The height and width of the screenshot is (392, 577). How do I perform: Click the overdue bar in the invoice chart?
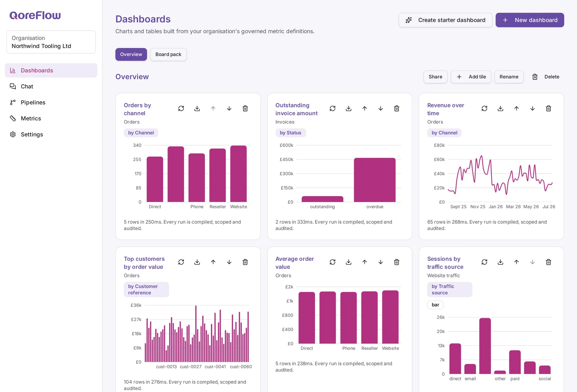[375, 180]
